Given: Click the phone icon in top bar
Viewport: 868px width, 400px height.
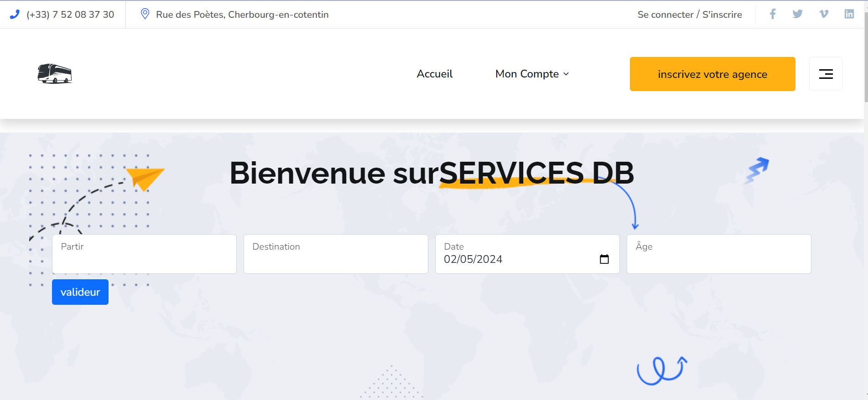Looking at the screenshot, I should coord(15,15).
